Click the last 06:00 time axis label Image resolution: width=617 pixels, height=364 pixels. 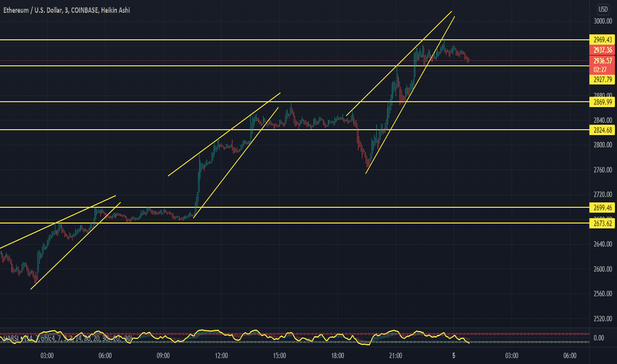570,356
